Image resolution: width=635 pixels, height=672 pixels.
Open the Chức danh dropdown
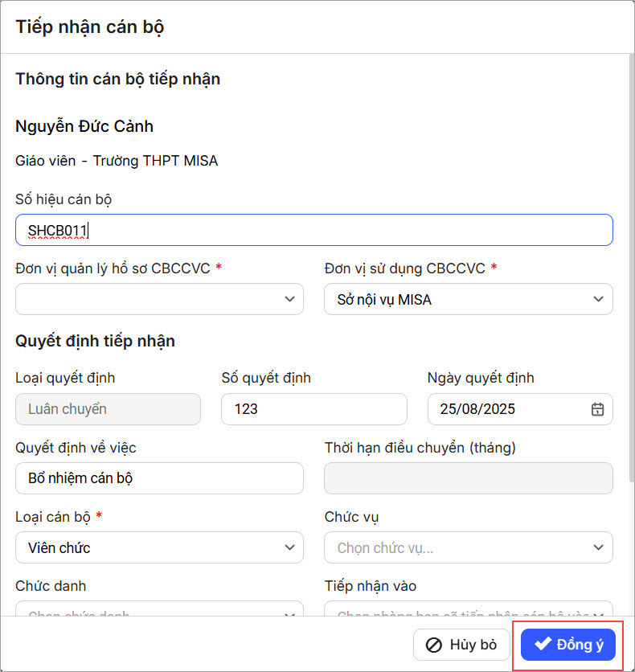point(159,609)
